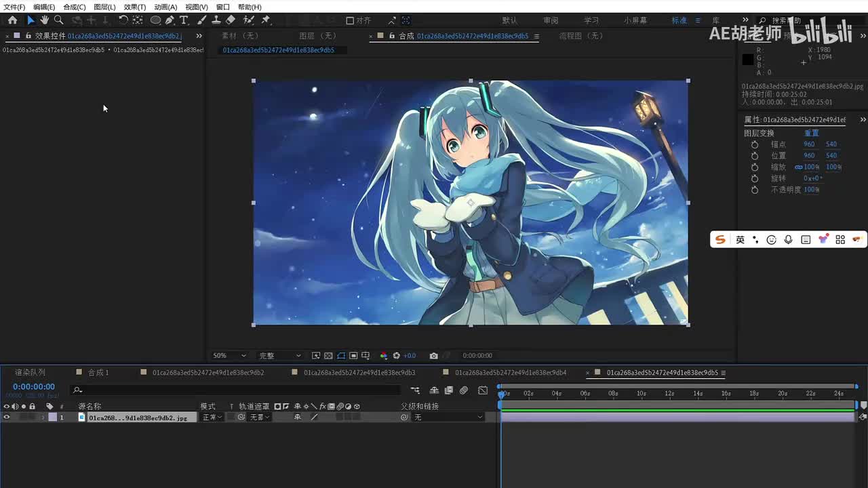Open the 图层(L) menu
This screenshot has height=488, width=868.
tap(104, 7)
